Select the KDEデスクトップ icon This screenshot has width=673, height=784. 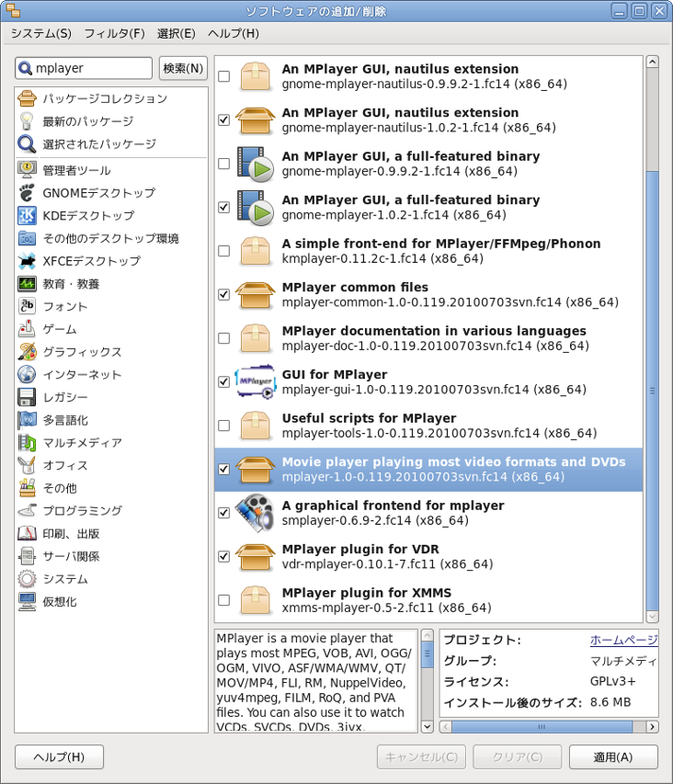click(27, 215)
